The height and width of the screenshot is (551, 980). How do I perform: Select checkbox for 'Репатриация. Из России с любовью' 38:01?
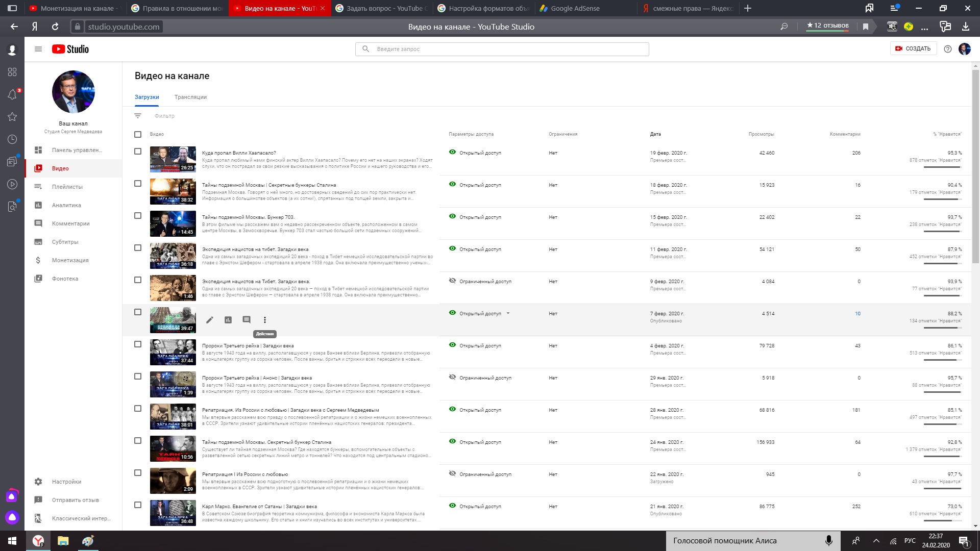pyautogui.click(x=138, y=409)
